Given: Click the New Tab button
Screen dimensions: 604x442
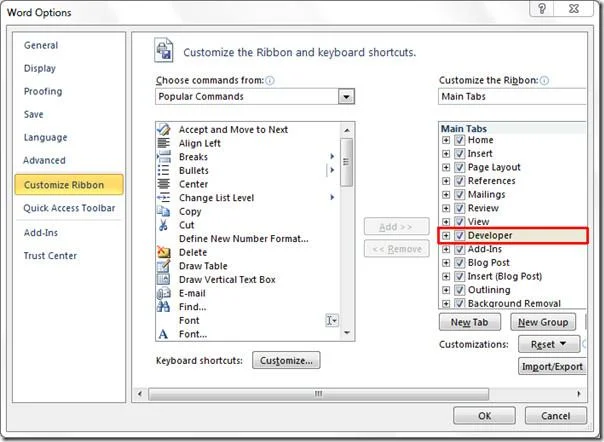Looking at the screenshot, I should click(470, 322).
